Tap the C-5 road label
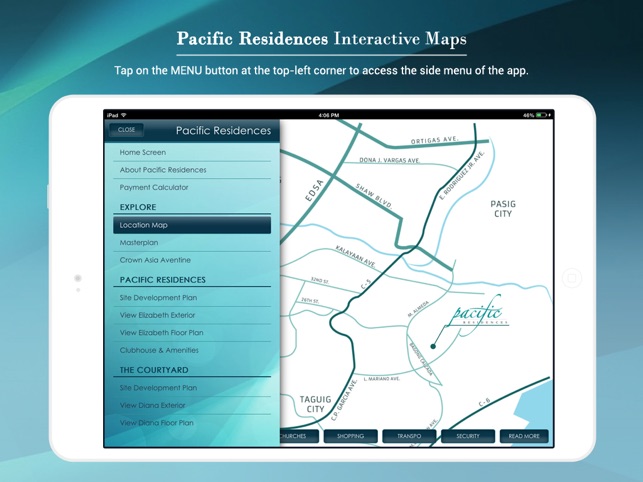The image size is (643, 482). pyautogui.click(x=366, y=285)
